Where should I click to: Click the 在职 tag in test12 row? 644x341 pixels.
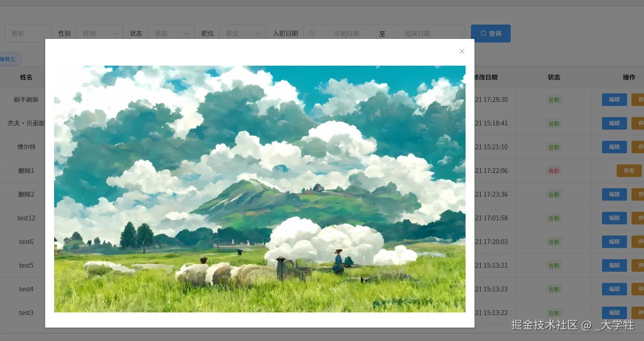[x=554, y=219]
